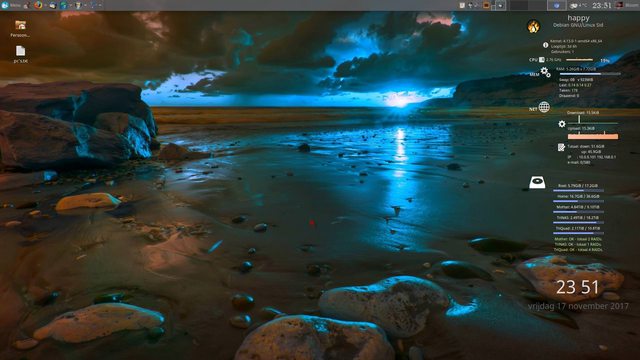Viewport: 640px width, 360px height.
Task: Launch the Firefox browser from the panel
Action: pyautogui.click(x=38, y=5)
